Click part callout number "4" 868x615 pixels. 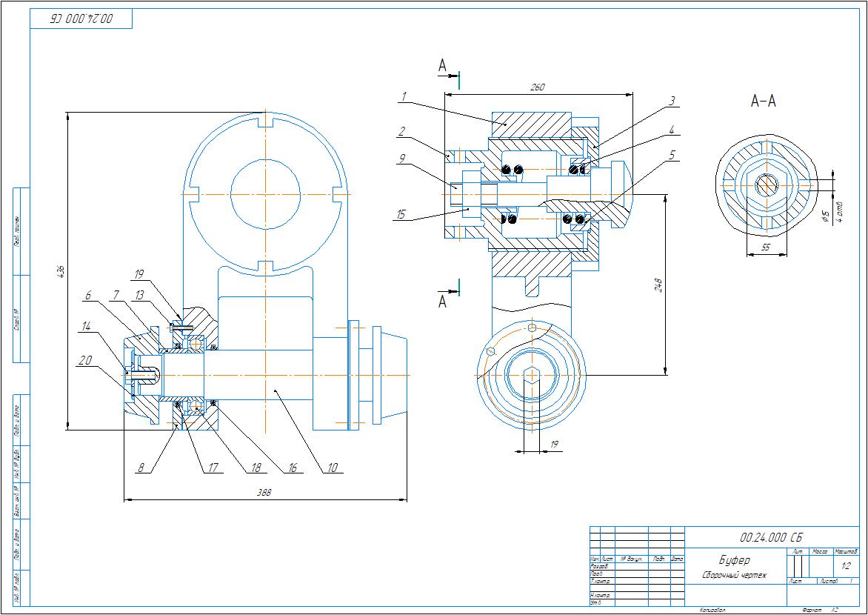[x=672, y=130]
